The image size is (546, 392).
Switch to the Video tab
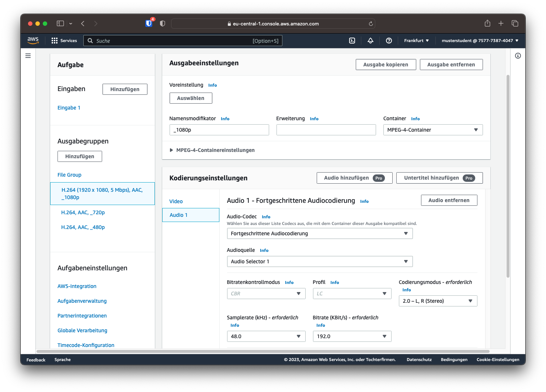pyautogui.click(x=176, y=201)
